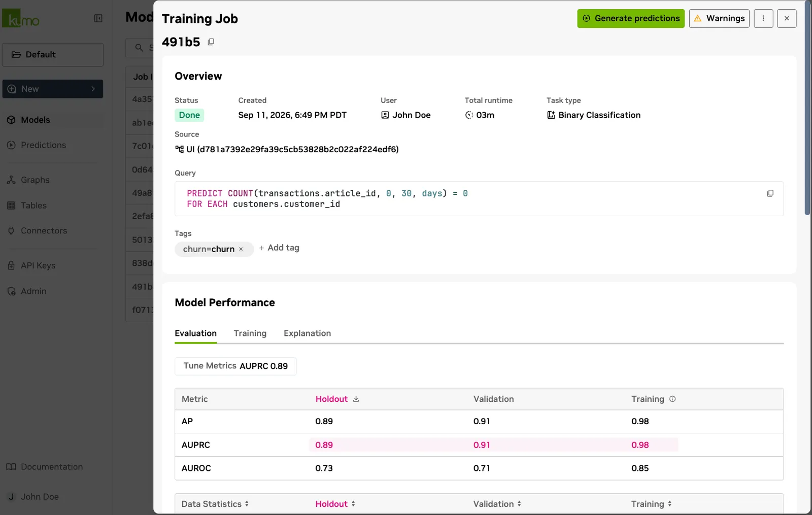Screen dimensions: 812x515
Task: Show the Training column info tooltip
Action: click(x=672, y=399)
